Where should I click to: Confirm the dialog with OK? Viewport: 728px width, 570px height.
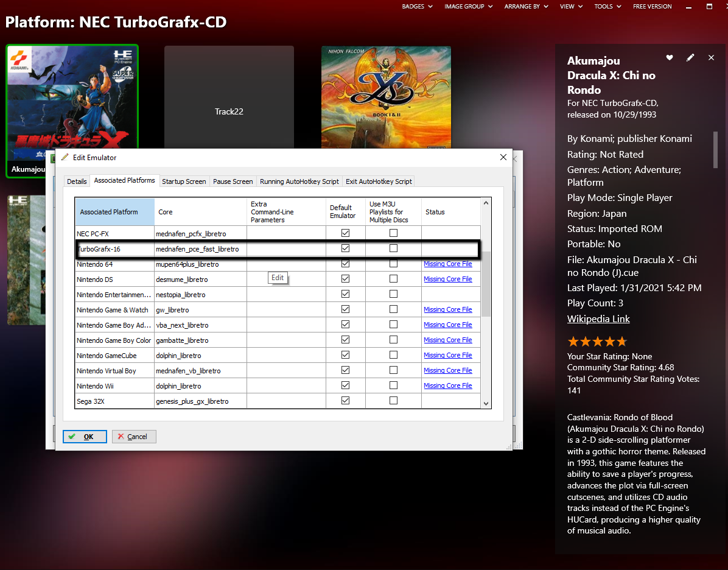[x=85, y=437]
